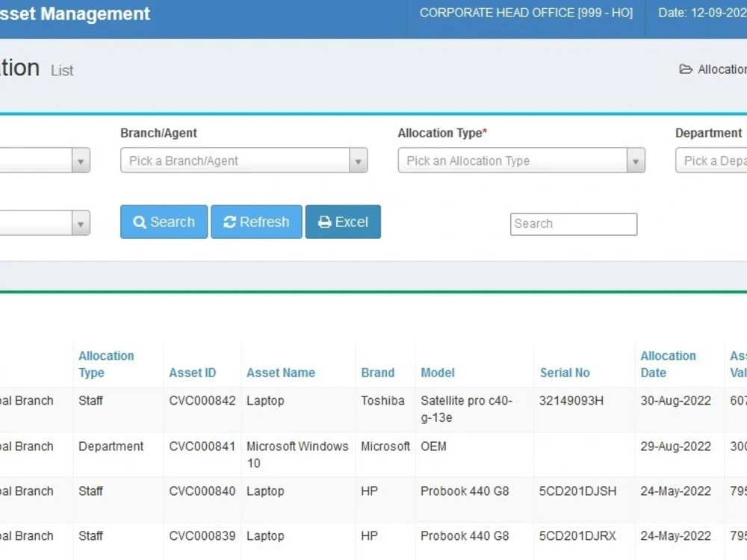The image size is (747, 560).
Task: Click 'CORPORATE HEAD OFFICE [999 - HO]' header text
Action: pos(527,13)
